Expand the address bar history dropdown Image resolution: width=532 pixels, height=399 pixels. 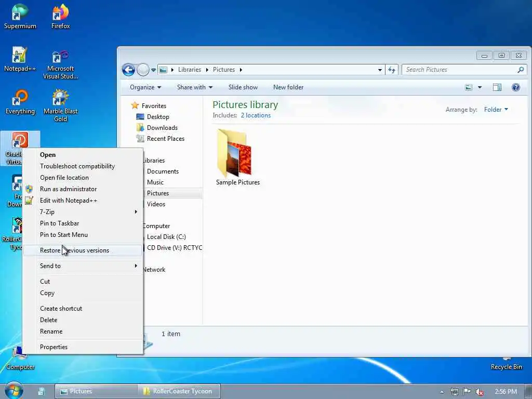(x=380, y=70)
